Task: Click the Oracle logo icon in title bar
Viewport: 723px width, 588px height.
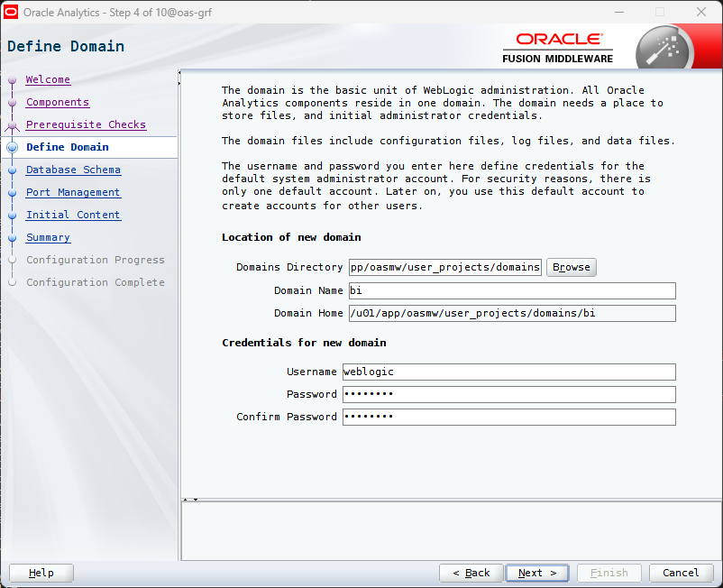Action: coord(12,12)
